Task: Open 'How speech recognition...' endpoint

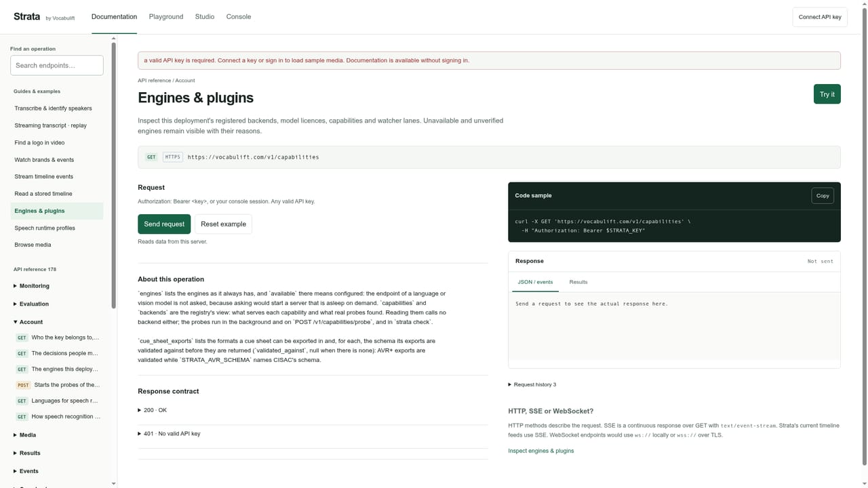Action: point(58,417)
